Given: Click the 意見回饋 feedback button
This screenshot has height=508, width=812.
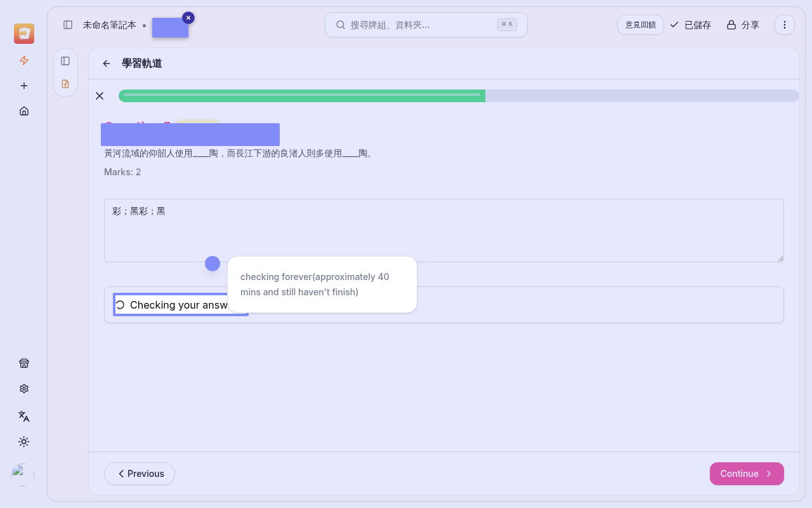Looking at the screenshot, I should pyautogui.click(x=640, y=25).
